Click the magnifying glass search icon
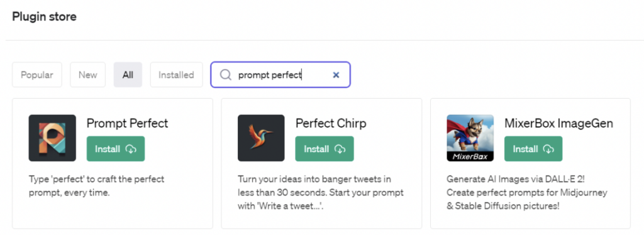 (x=226, y=75)
